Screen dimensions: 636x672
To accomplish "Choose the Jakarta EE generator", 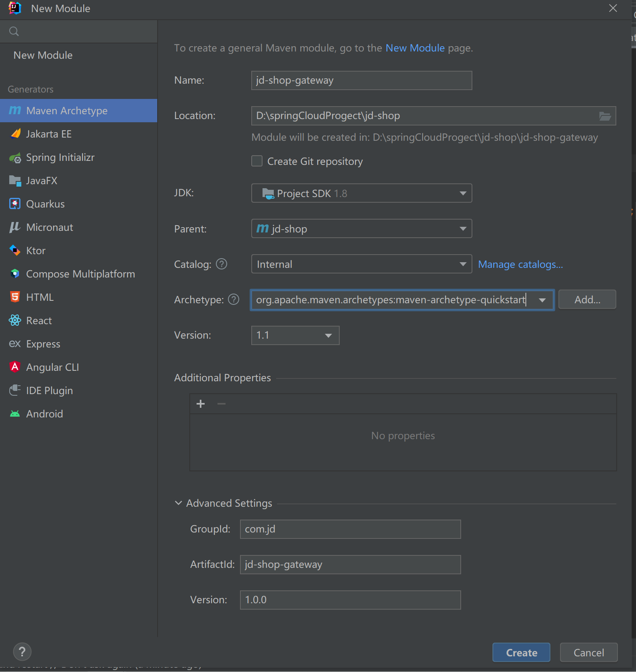I will 78,134.
